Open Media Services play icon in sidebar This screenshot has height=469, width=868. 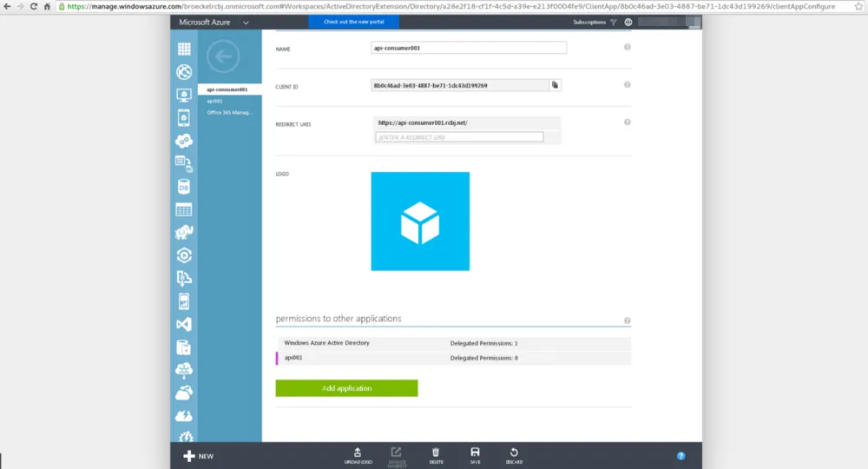184,255
